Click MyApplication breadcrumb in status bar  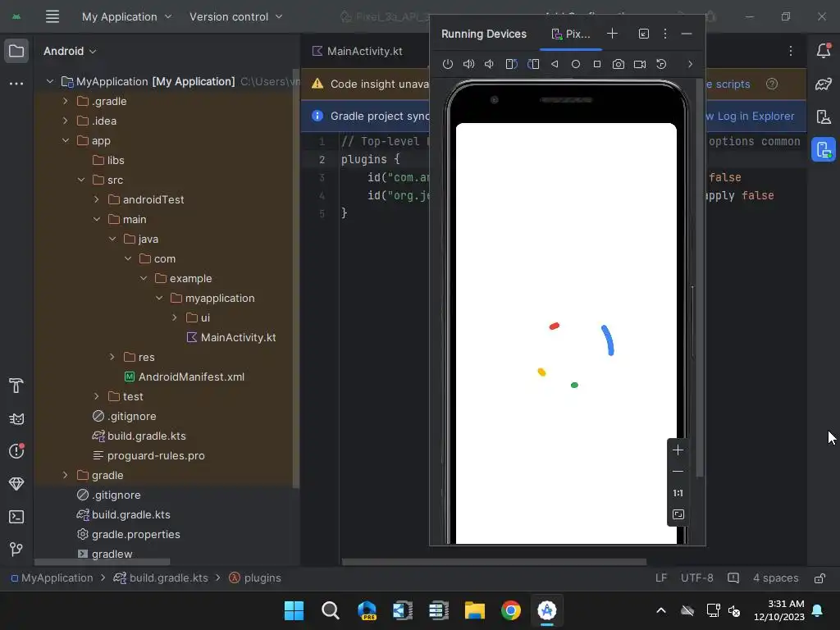point(52,578)
